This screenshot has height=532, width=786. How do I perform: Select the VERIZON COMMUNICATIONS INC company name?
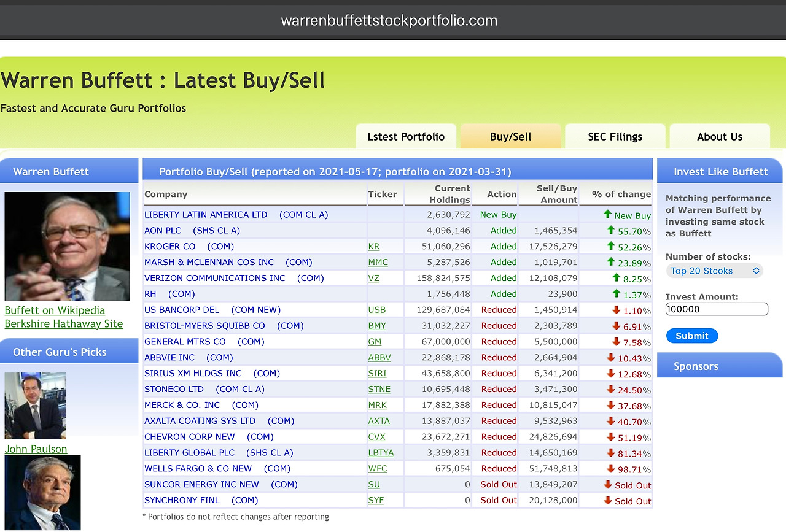click(215, 279)
